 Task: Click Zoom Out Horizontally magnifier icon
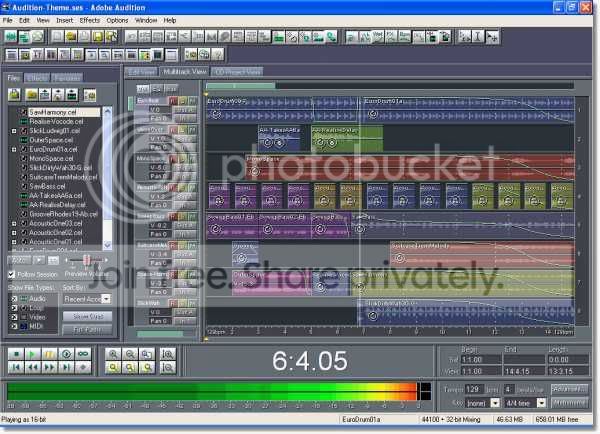(x=130, y=354)
